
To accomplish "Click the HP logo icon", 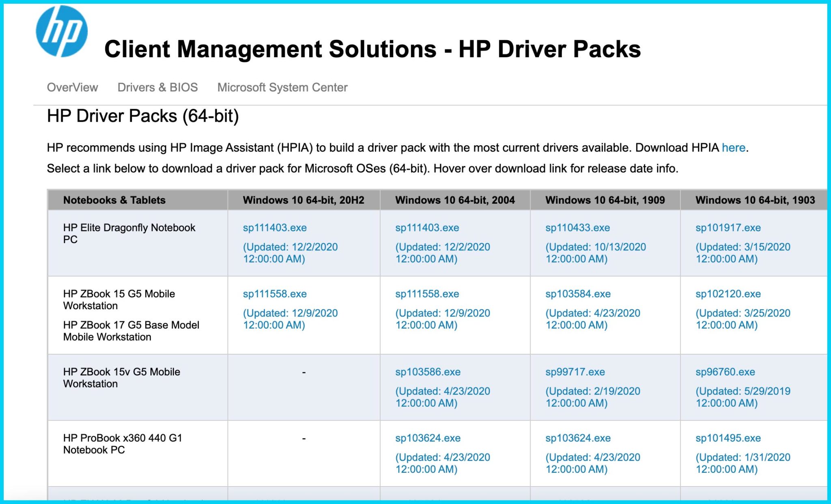I will 62,32.
